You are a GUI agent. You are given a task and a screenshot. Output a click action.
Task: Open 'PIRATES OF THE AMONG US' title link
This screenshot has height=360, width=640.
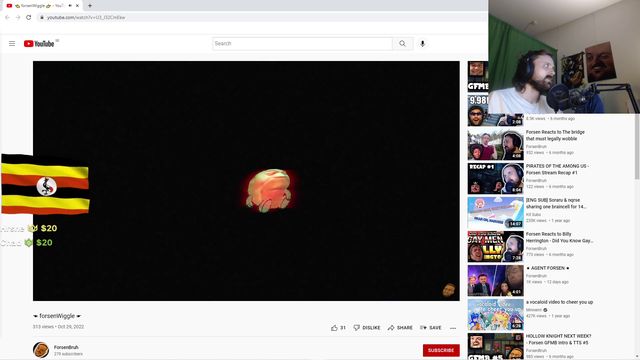(x=557, y=169)
